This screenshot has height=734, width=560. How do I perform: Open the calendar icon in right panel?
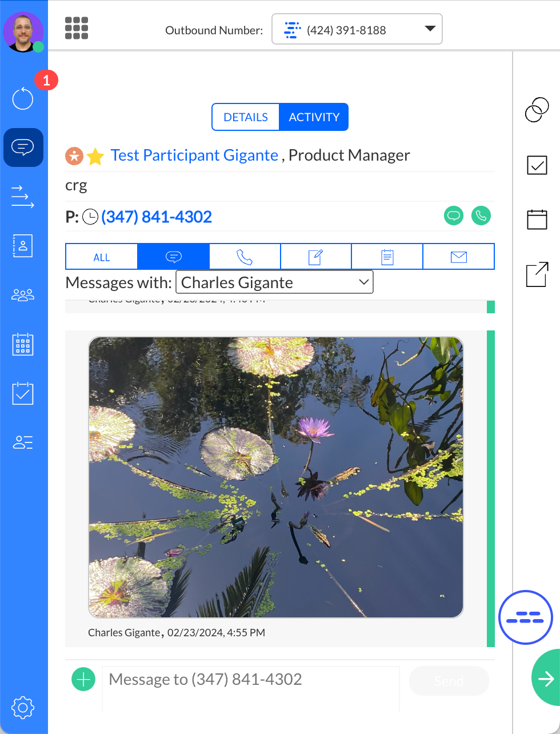coord(537,219)
